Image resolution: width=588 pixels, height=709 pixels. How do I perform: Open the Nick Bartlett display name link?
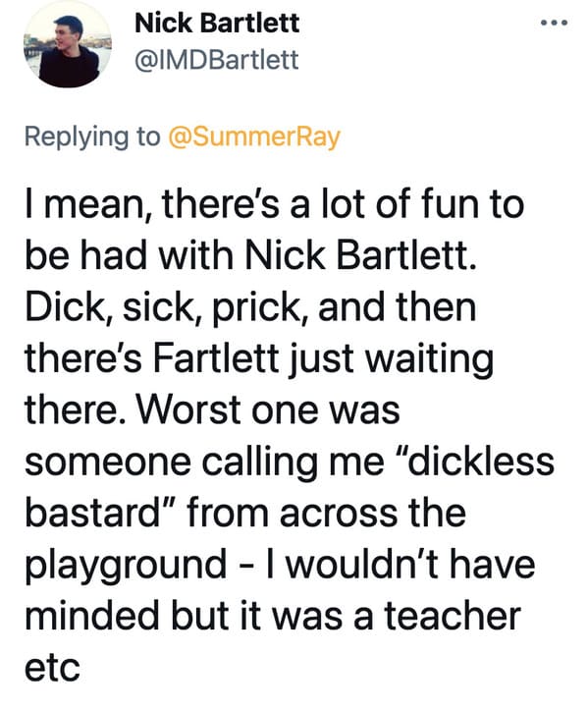click(x=217, y=23)
